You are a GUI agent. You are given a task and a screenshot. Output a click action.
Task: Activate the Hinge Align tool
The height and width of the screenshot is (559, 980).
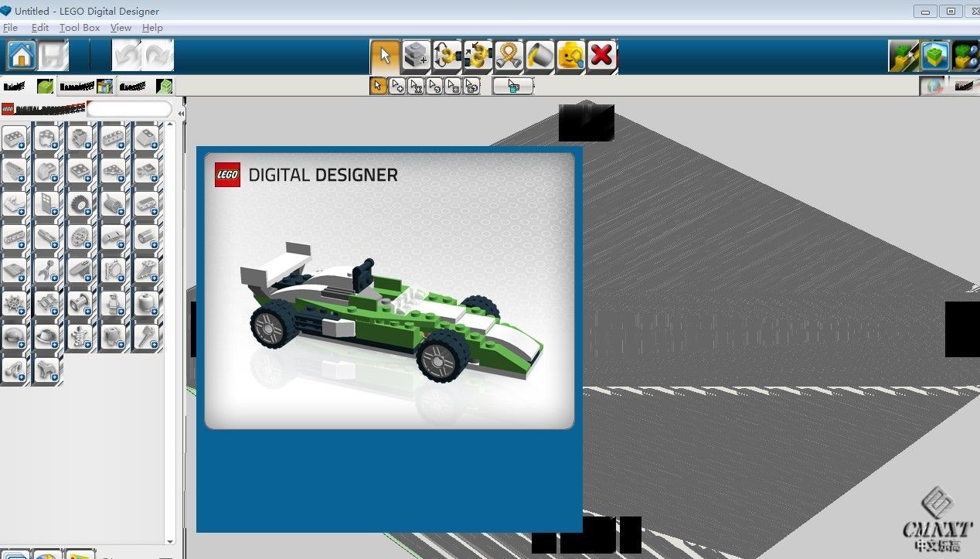(x=478, y=56)
